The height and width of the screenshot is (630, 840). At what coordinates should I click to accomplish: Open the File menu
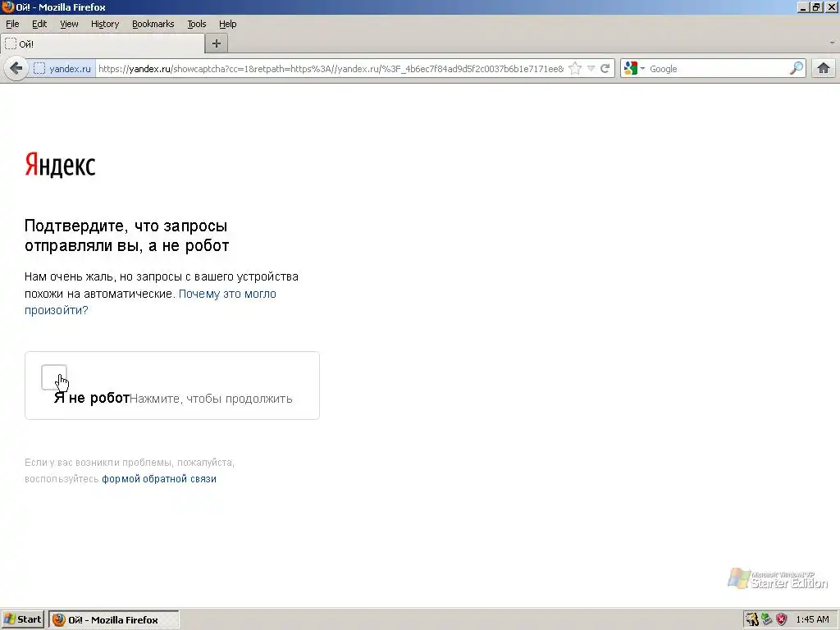(12, 24)
